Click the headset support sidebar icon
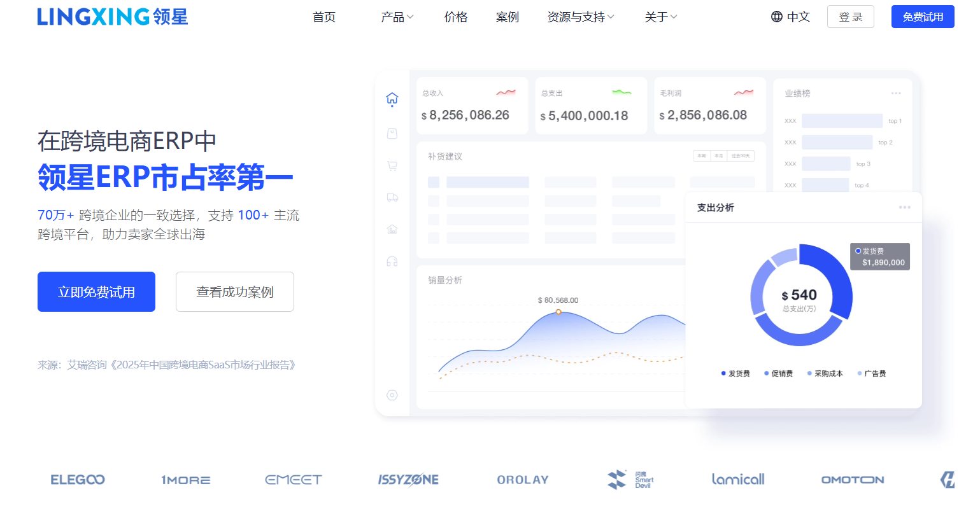980x509 pixels. (392, 261)
